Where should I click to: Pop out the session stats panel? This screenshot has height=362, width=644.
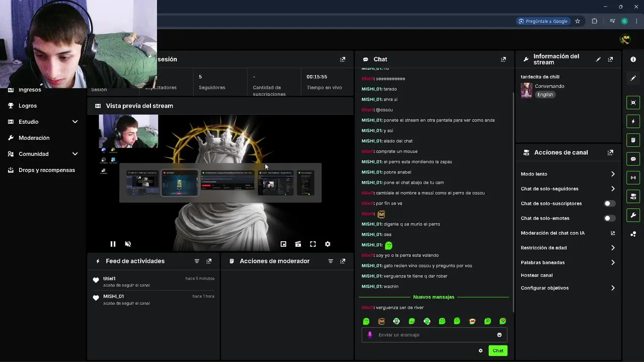tap(343, 59)
